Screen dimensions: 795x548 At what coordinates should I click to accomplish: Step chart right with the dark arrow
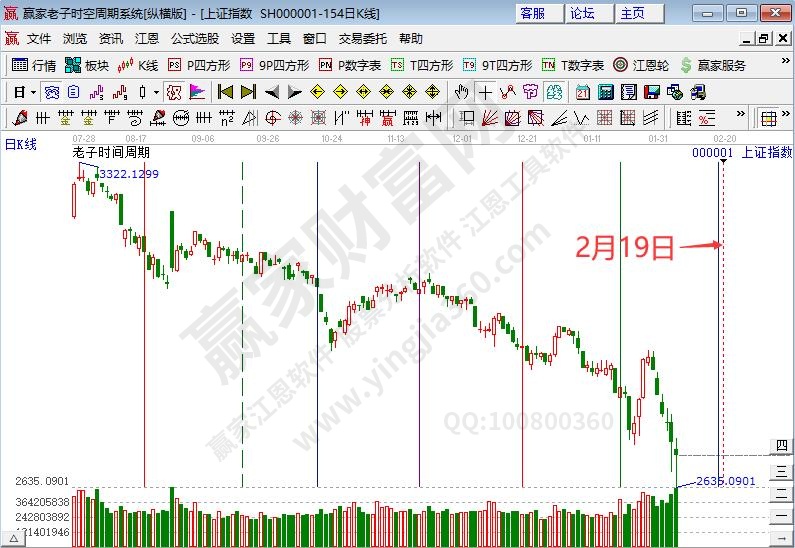click(x=295, y=92)
